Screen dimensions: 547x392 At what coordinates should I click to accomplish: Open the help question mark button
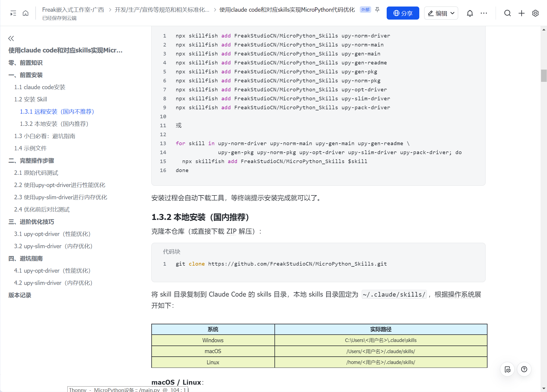tap(524, 369)
